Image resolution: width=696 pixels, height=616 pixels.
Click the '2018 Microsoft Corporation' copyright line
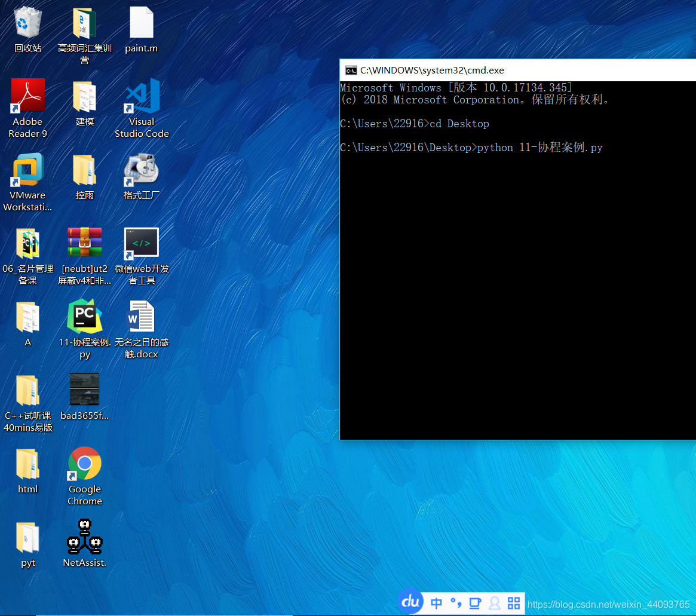click(x=475, y=99)
